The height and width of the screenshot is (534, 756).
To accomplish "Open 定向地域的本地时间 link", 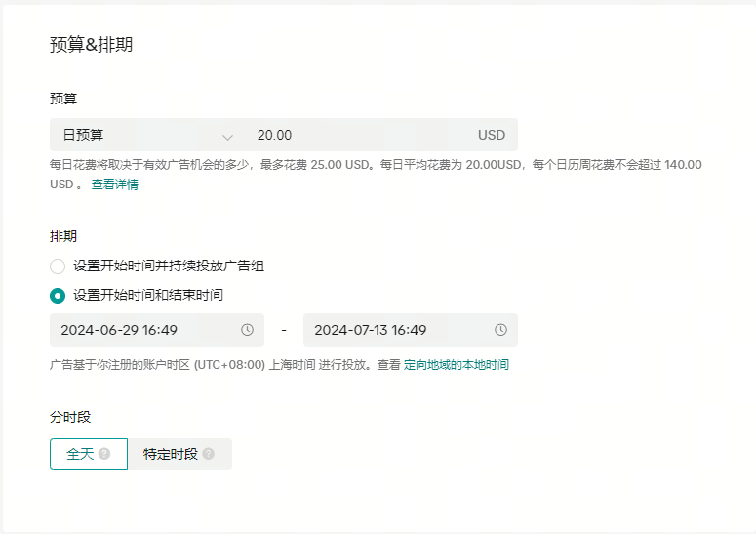I will 457,365.
